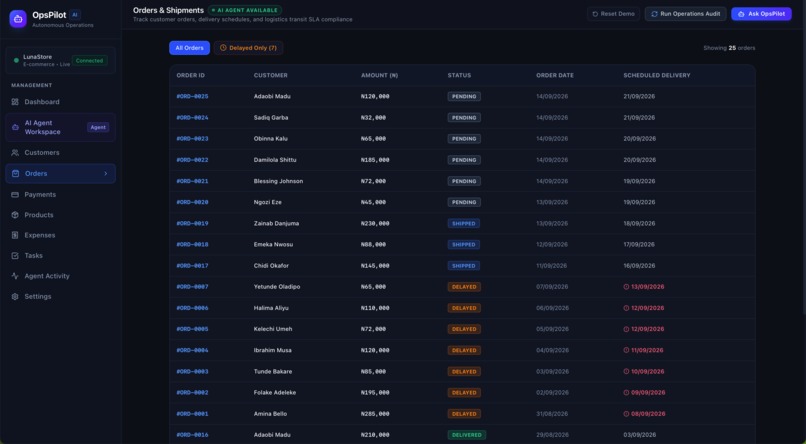Click the green status dot beside LunaStore
The image size is (806, 444).
click(16, 61)
